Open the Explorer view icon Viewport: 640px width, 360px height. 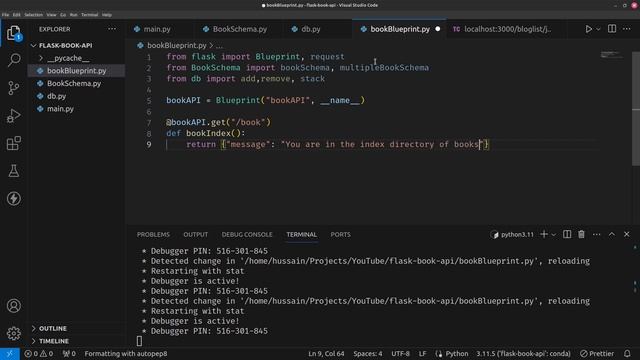pyautogui.click(x=13, y=33)
